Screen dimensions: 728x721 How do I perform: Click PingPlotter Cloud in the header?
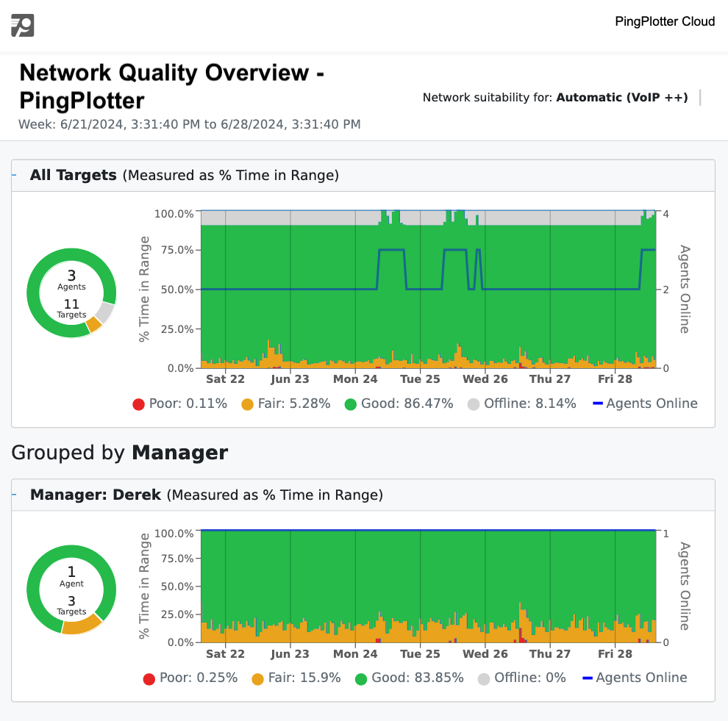(x=665, y=21)
